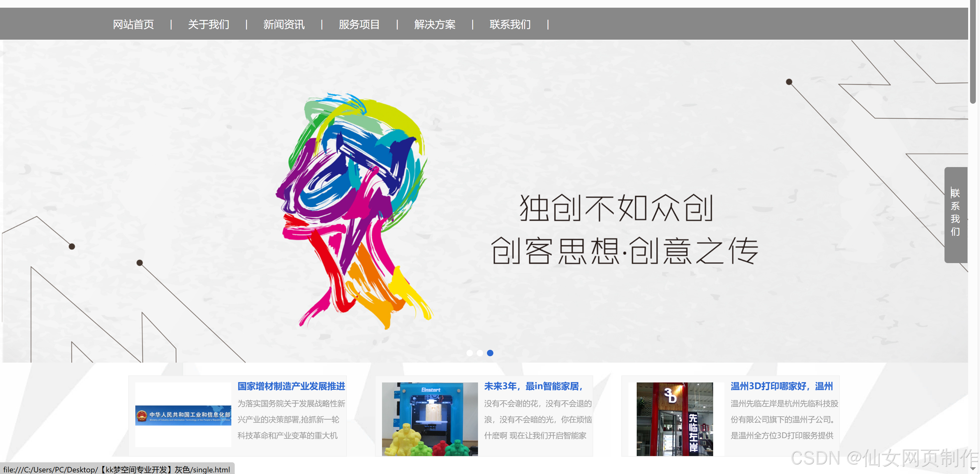Screen dimensions: 980x474
Task: Open article 温州3D打印哪家好
Action: [x=781, y=386]
